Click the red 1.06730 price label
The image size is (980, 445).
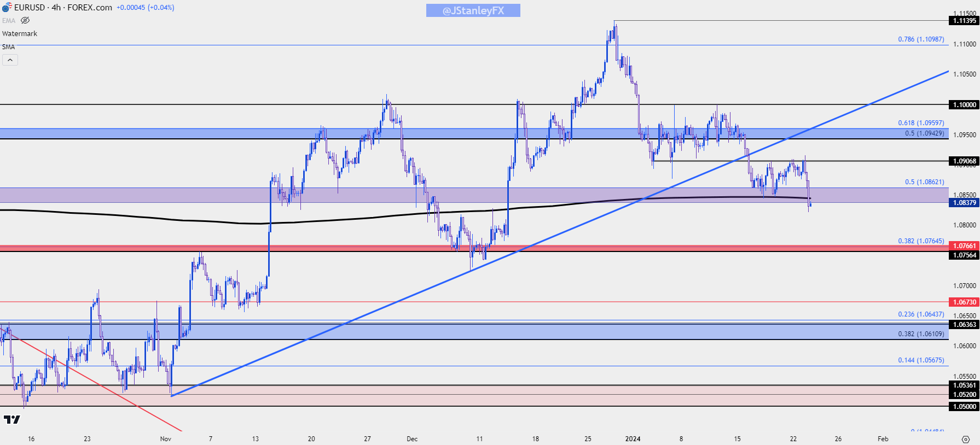coord(964,302)
